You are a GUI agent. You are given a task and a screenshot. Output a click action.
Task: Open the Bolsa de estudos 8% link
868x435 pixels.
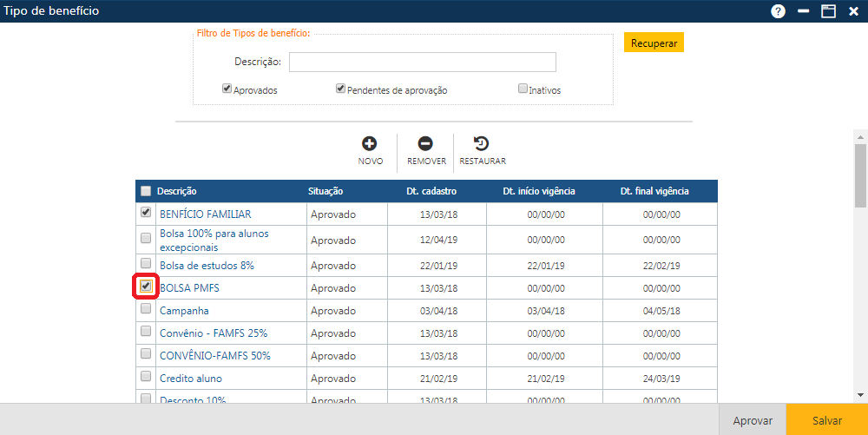coord(207,265)
